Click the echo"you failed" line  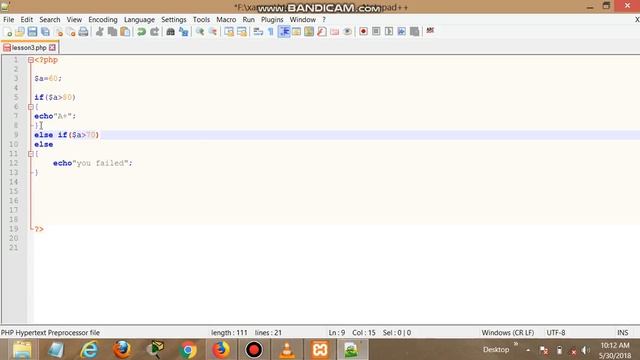click(93, 163)
